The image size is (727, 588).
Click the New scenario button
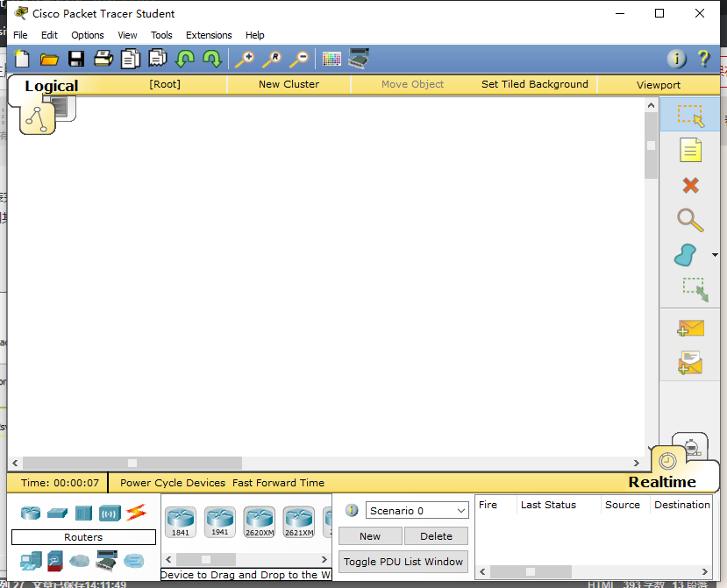pyautogui.click(x=370, y=536)
